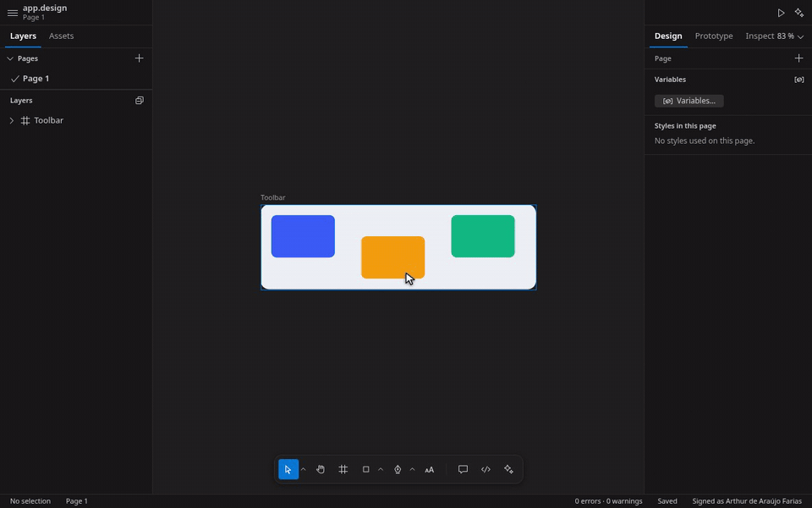Add a new page with Pages plus

[140, 58]
